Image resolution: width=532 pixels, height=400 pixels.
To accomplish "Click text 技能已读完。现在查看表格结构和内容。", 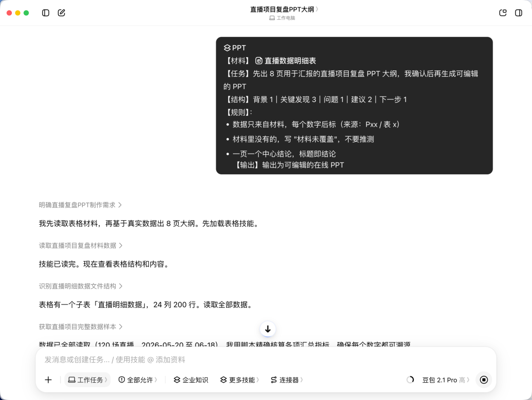I will point(104,264).
